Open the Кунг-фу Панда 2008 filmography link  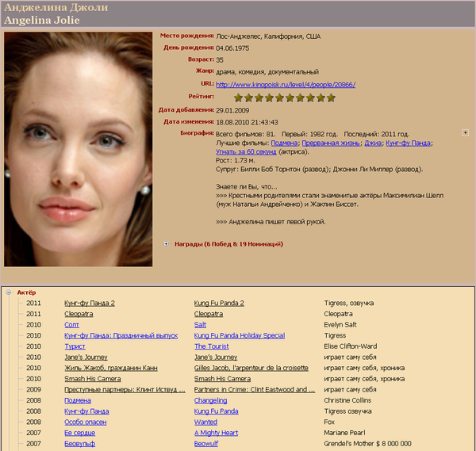click(86, 411)
